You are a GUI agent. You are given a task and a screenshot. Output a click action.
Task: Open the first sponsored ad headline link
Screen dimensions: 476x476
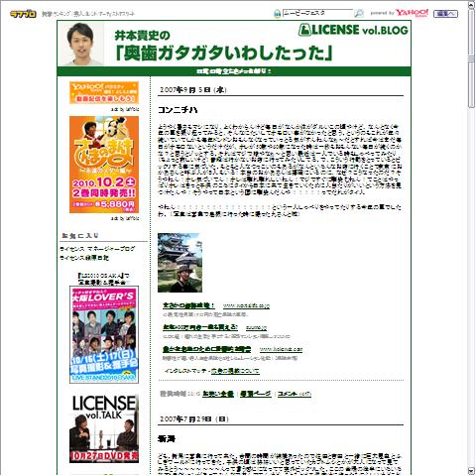(x=188, y=305)
